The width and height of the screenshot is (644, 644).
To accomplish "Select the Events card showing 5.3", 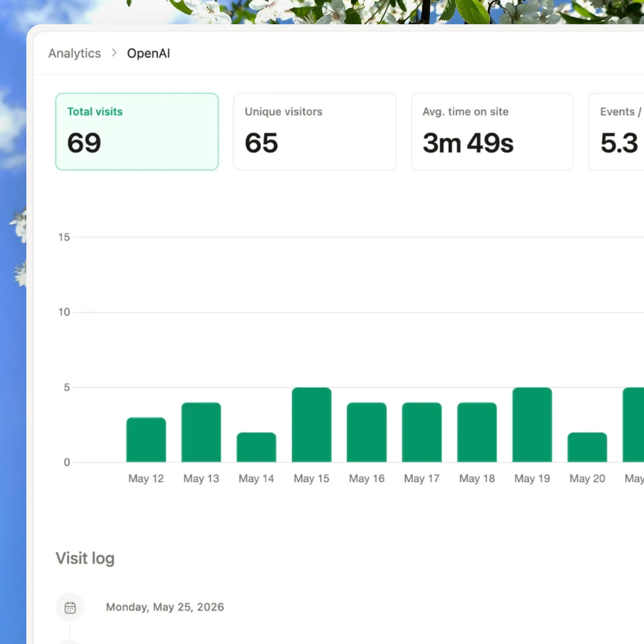I will [616, 131].
